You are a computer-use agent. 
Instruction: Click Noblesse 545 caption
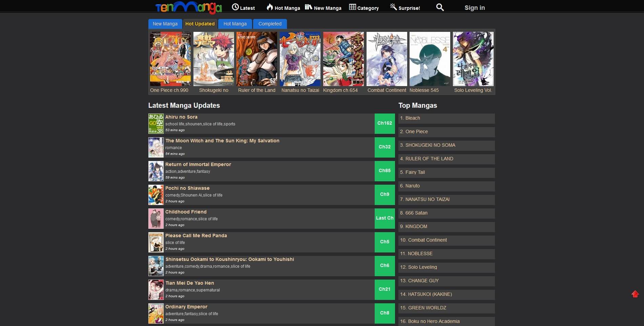[x=424, y=90]
